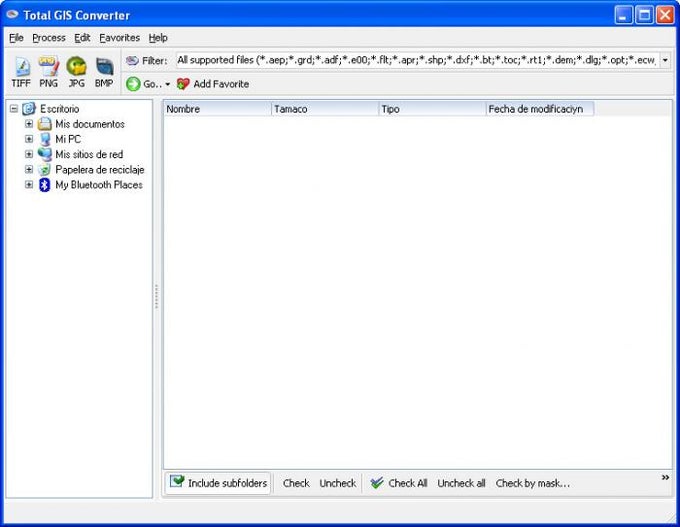This screenshot has height=527, width=680.
Task: Open the Favorites menu
Action: pos(120,38)
